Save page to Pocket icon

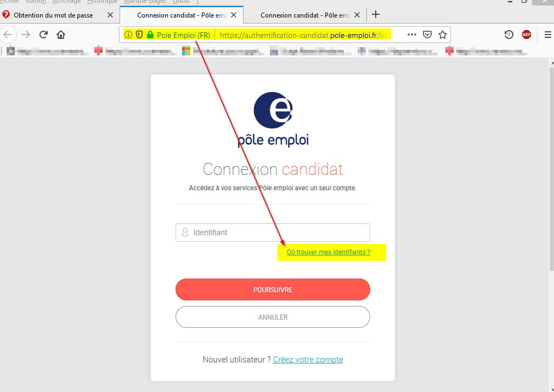(x=427, y=35)
